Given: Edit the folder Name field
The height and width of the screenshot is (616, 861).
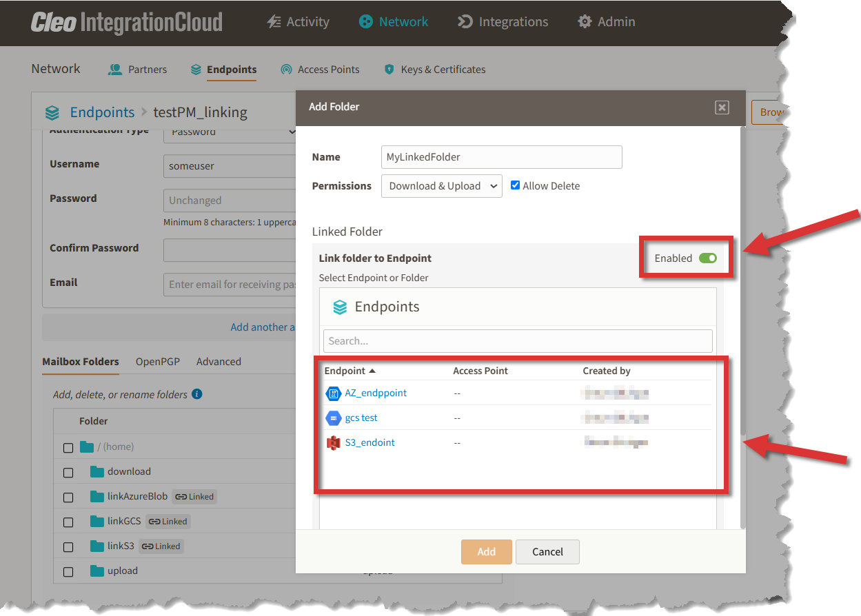Looking at the screenshot, I should click(x=502, y=157).
